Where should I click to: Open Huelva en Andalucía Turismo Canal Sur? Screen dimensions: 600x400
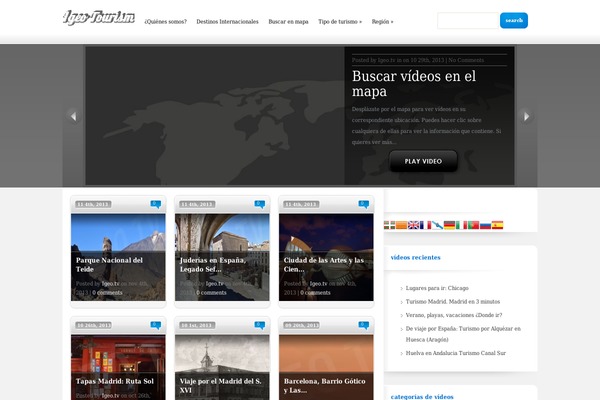pyautogui.click(x=456, y=353)
